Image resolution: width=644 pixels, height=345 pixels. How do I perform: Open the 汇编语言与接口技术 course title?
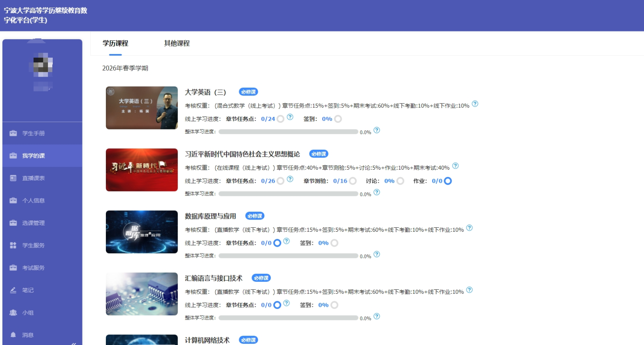tap(214, 278)
